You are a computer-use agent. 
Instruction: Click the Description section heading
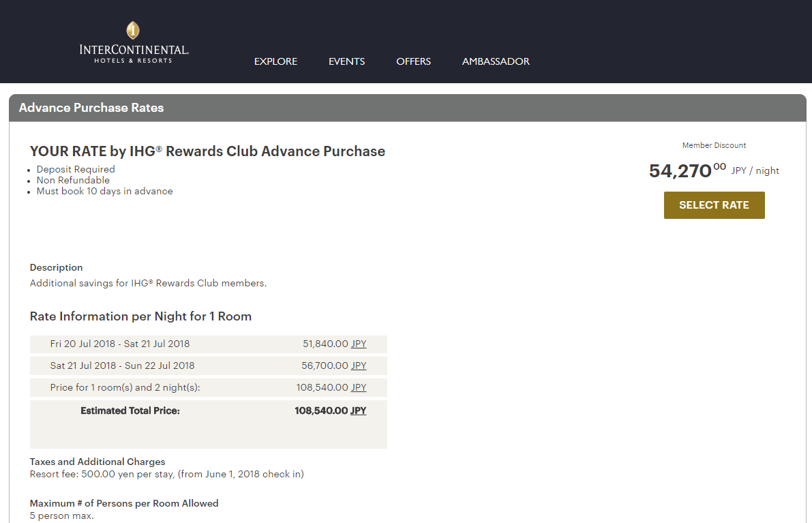point(56,267)
